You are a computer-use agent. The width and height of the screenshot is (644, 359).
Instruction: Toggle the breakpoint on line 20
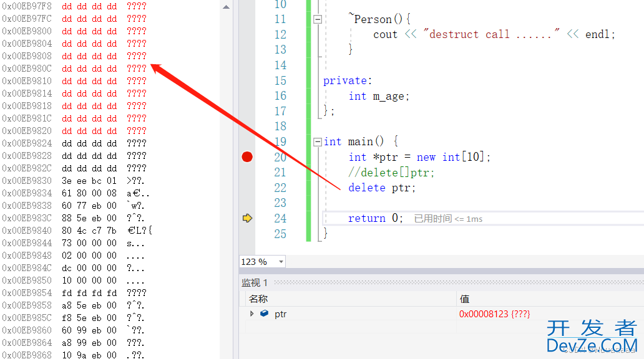[x=247, y=156]
